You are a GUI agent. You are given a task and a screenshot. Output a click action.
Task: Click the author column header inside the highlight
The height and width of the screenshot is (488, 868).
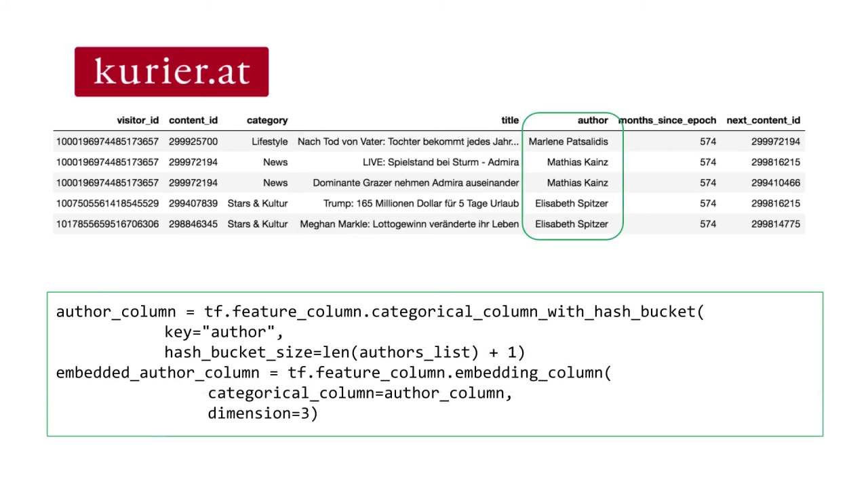[x=593, y=120]
